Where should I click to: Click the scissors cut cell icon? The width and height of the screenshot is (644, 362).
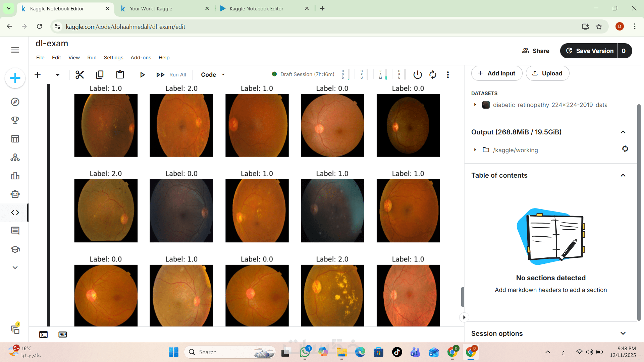[x=79, y=74]
